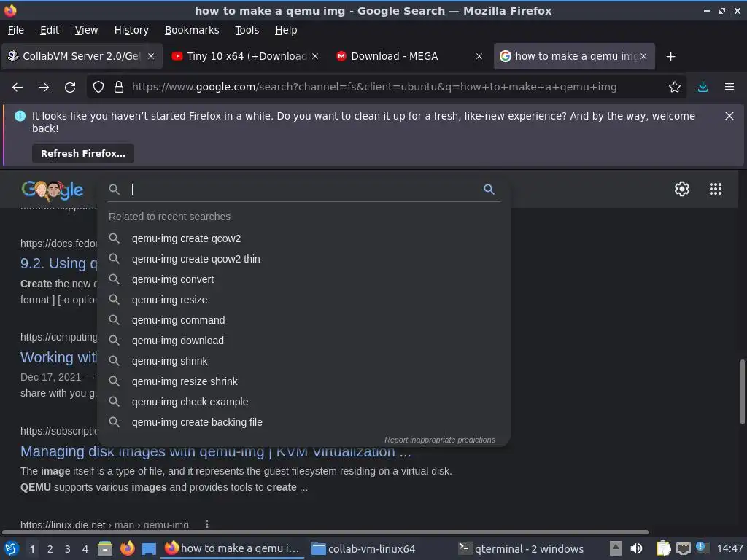Click the Refresh Firefox button
The width and height of the screenshot is (747, 560).
point(83,153)
